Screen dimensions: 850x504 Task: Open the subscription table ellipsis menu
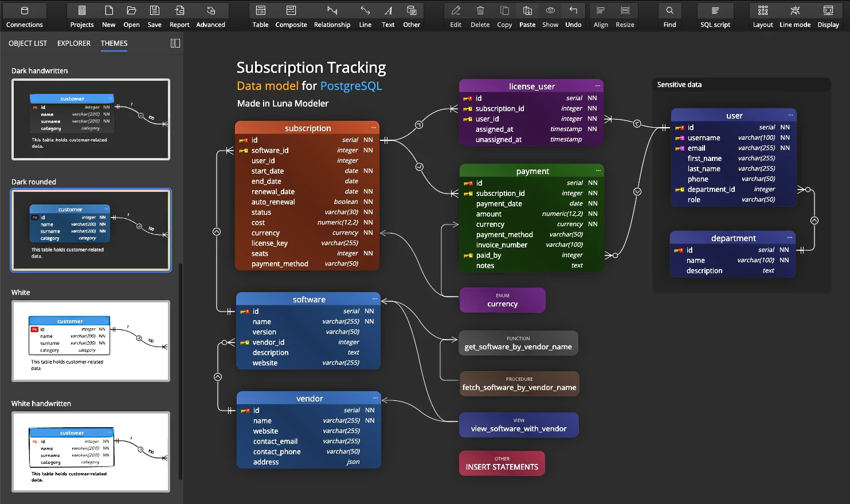374,128
